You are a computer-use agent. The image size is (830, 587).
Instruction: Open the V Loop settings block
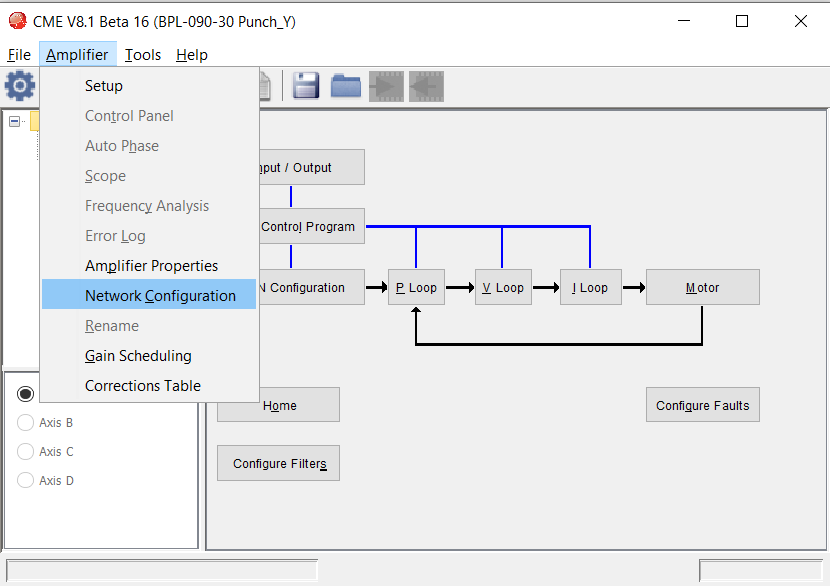coord(503,287)
